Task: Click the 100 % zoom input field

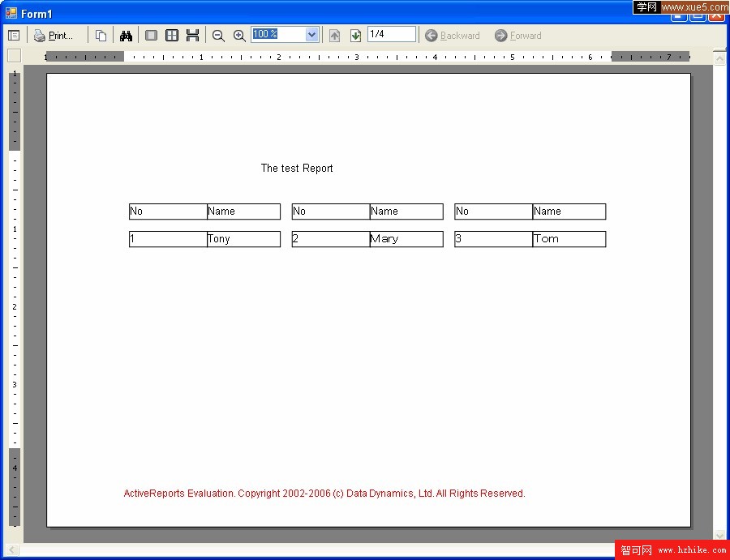Action: coord(278,34)
